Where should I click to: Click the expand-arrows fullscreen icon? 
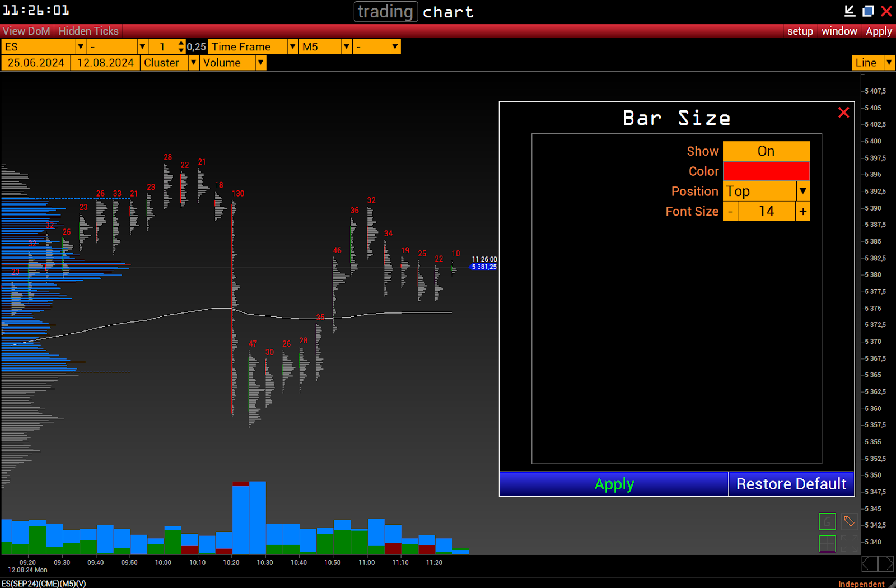pyautogui.click(x=849, y=543)
